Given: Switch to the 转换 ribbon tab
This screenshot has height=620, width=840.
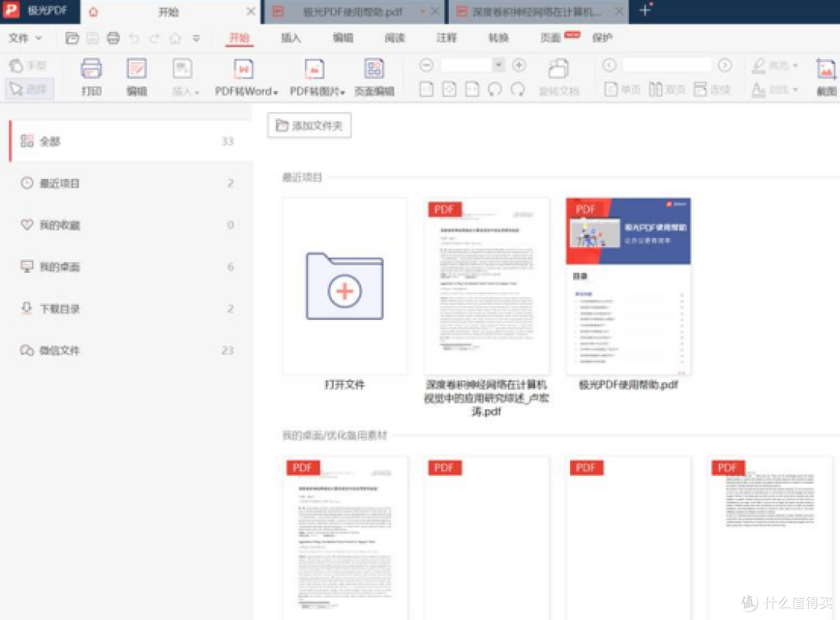Looking at the screenshot, I should point(499,37).
